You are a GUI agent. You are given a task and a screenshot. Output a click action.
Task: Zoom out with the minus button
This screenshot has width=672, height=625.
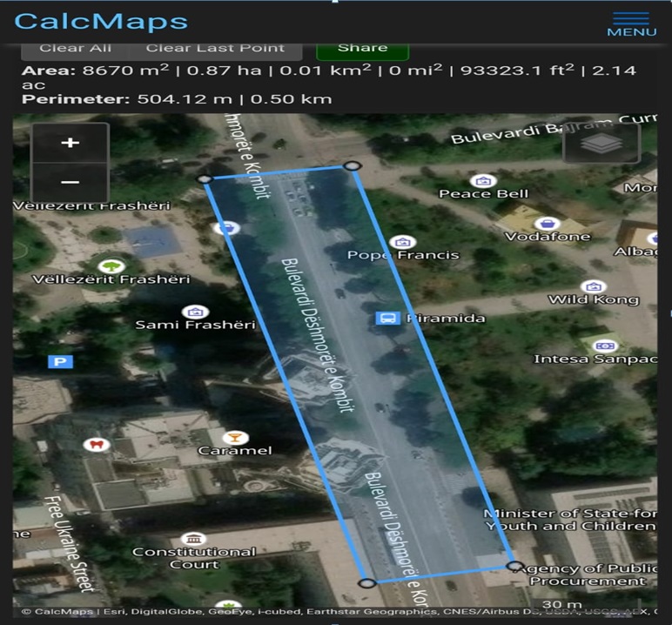tap(71, 182)
